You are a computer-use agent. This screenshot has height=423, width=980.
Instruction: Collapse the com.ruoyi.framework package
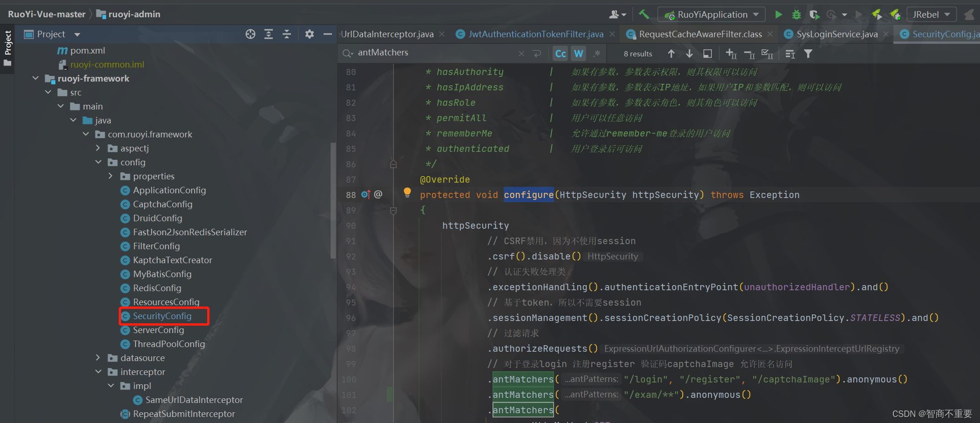coord(86,134)
